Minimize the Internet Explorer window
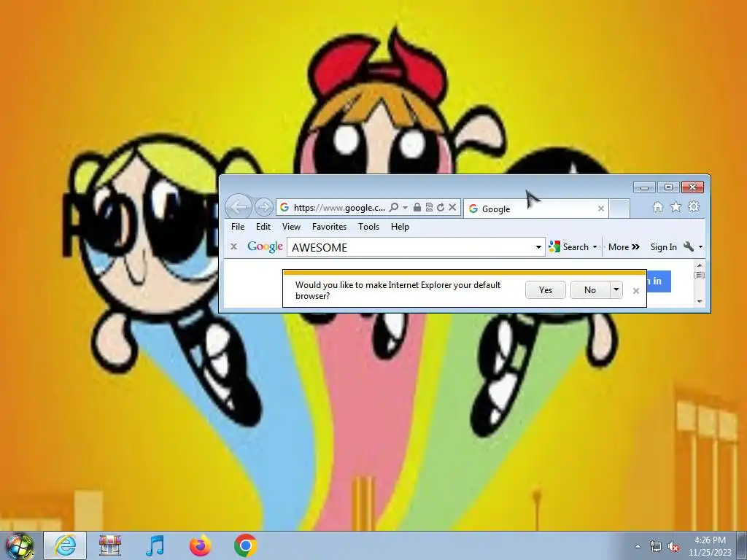747x560 pixels. [645, 187]
